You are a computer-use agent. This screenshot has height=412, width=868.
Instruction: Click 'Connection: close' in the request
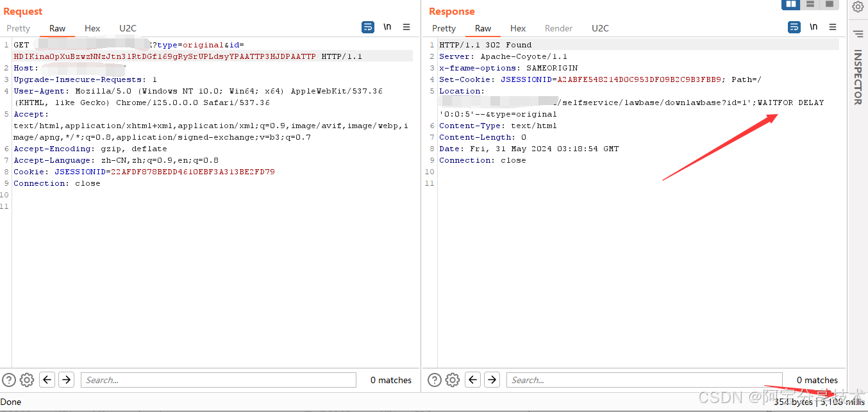57,183
